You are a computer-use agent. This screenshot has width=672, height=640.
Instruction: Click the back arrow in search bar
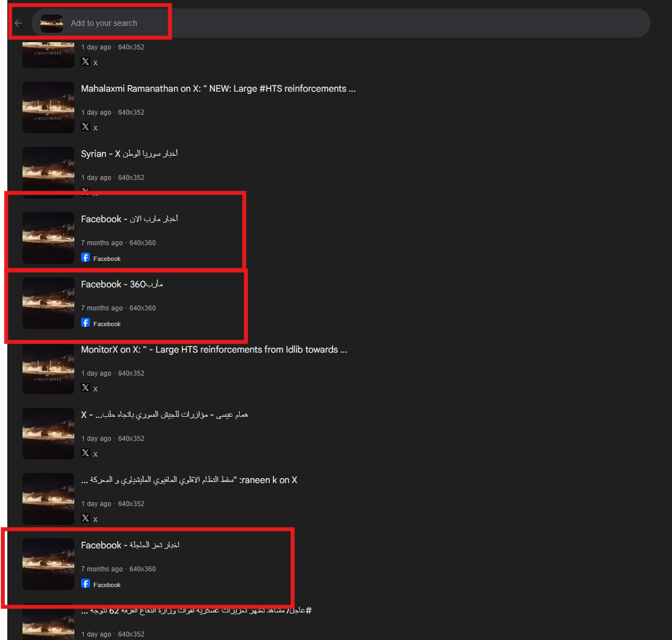pos(18,23)
